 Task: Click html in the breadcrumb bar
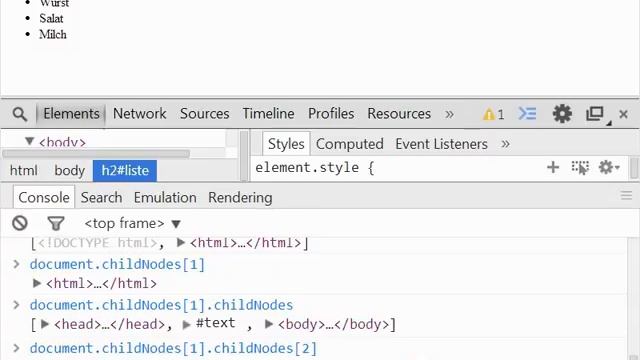[24, 171]
